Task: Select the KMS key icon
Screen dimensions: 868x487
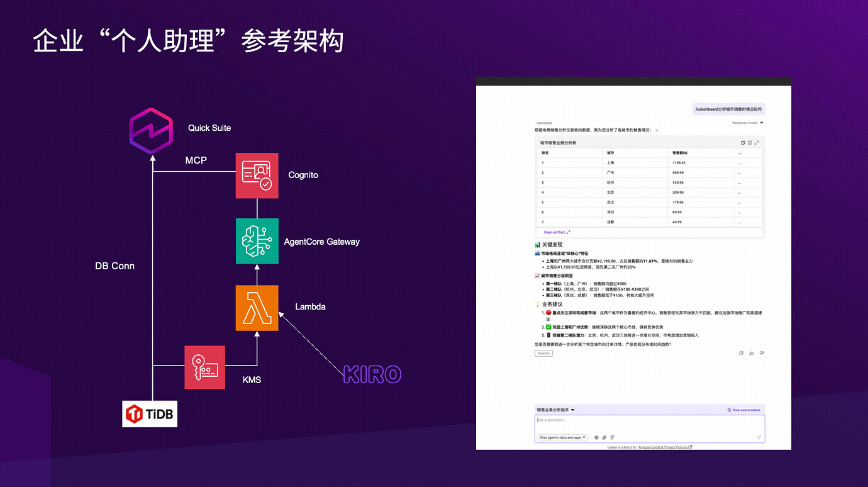Action: (x=204, y=367)
